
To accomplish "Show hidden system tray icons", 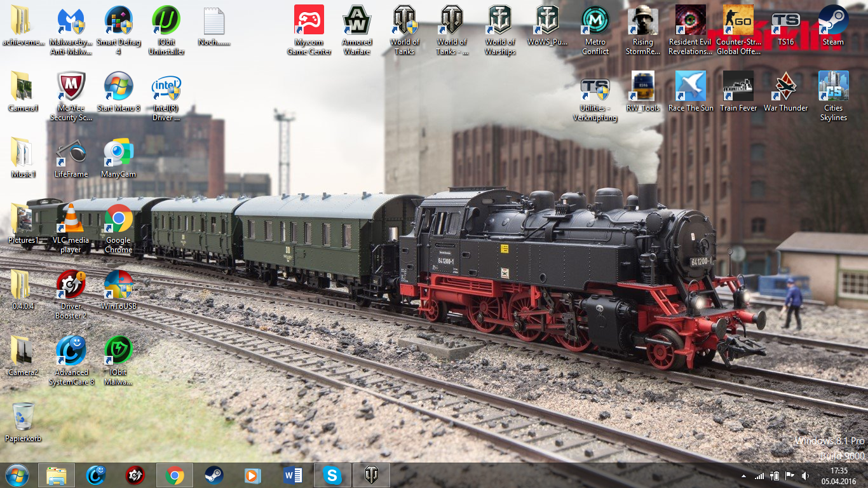I will pyautogui.click(x=743, y=476).
